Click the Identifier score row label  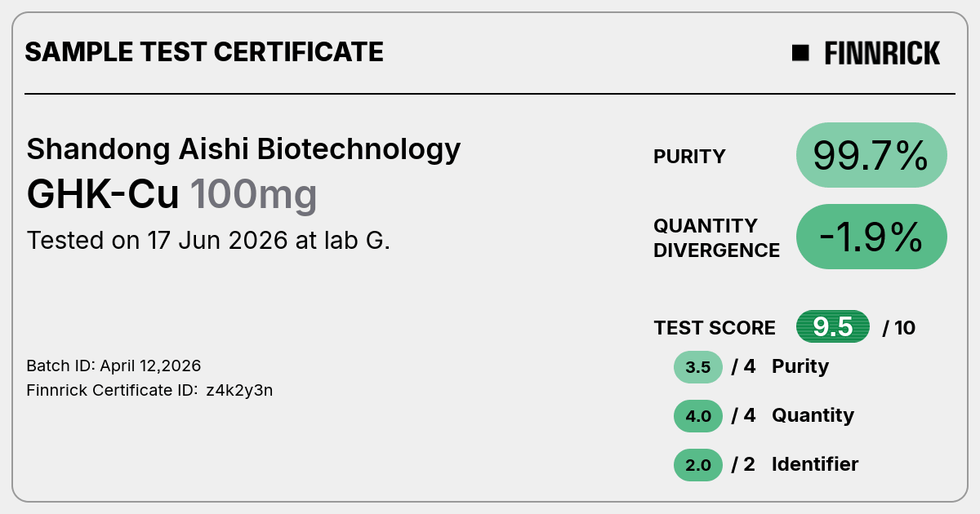[815, 464]
